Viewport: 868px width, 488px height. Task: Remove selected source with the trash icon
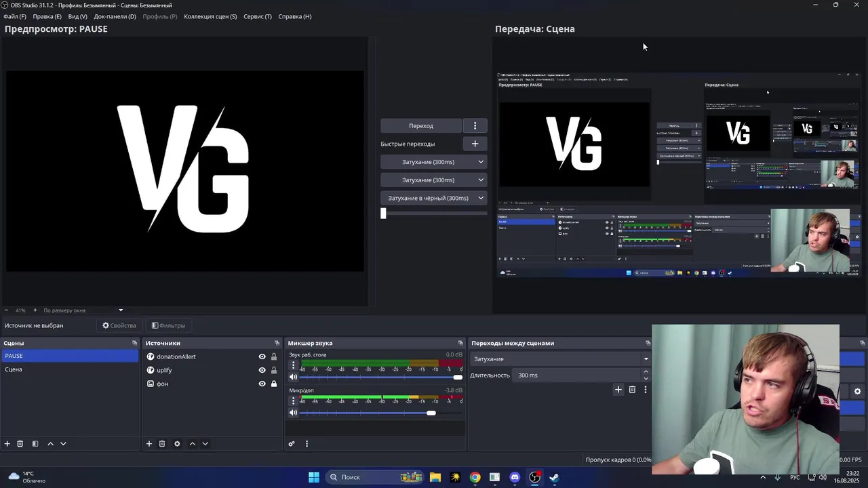pos(162,444)
